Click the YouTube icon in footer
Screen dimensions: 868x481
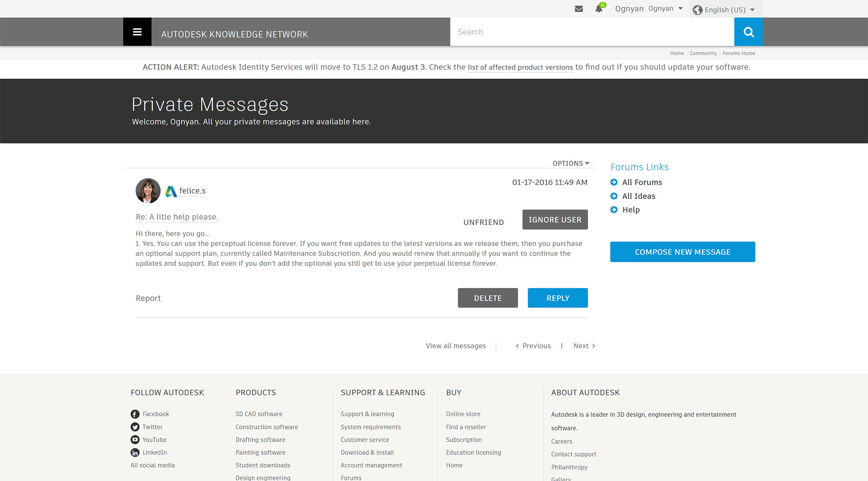coord(135,439)
